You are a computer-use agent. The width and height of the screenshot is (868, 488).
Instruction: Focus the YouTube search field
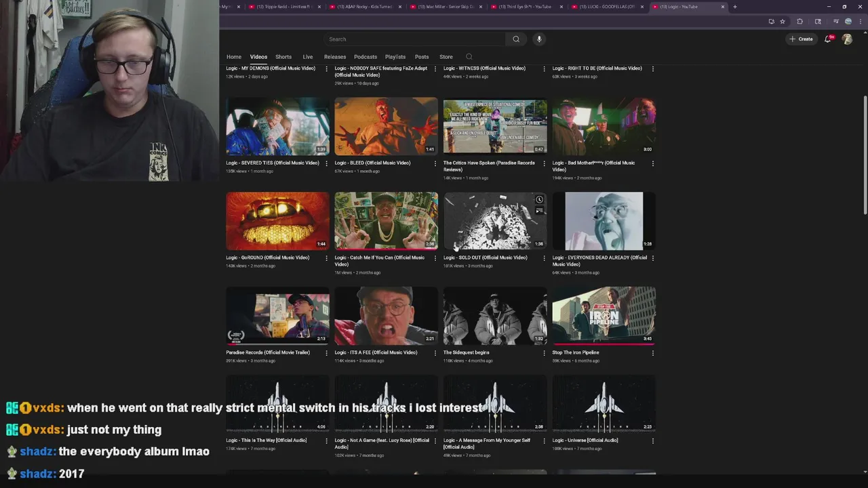click(x=415, y=39)
